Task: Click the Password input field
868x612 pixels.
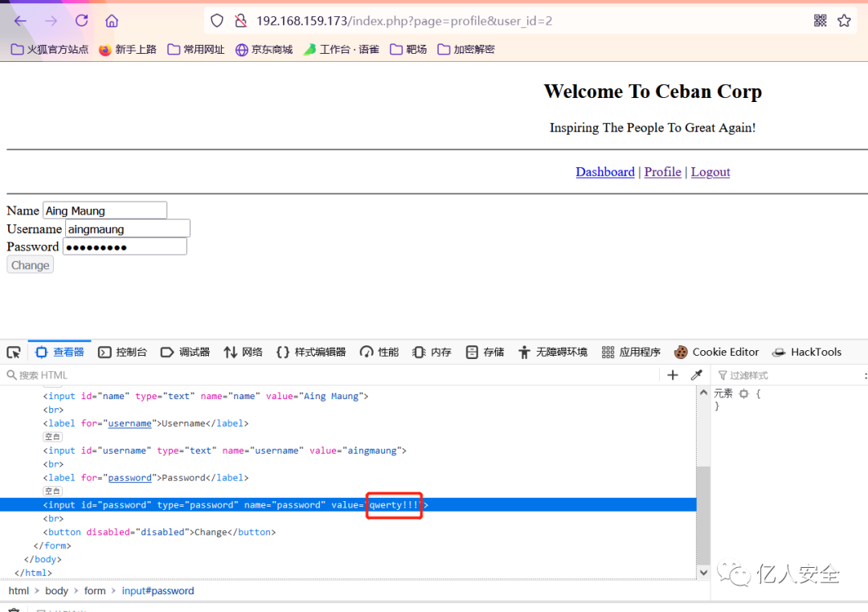Action: coord(125,247)
